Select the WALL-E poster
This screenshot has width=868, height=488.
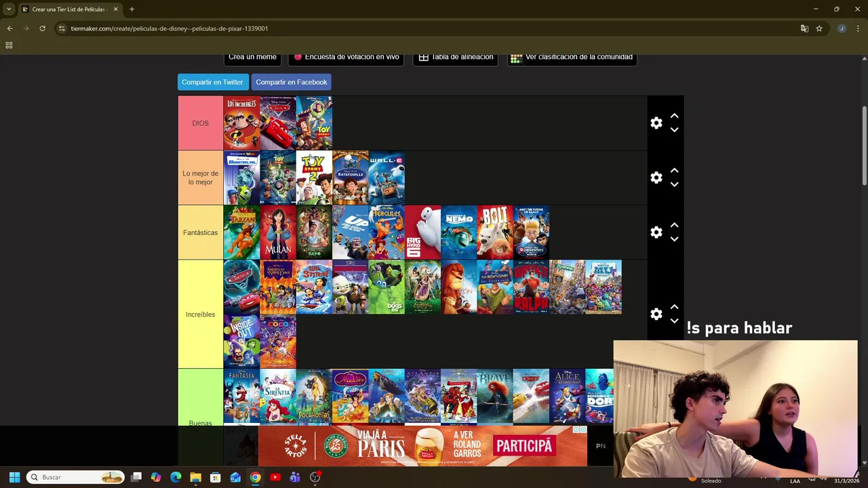[387, 178]
